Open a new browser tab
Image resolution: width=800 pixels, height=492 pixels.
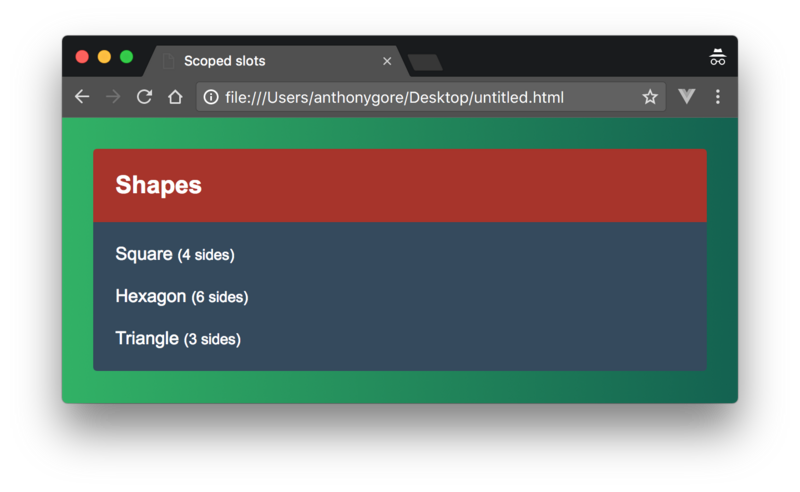(x=426, y=62)
